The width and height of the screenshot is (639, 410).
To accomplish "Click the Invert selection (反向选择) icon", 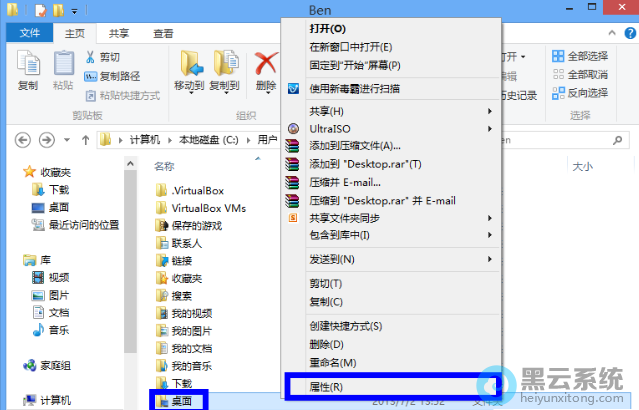I will pos(558,93).
